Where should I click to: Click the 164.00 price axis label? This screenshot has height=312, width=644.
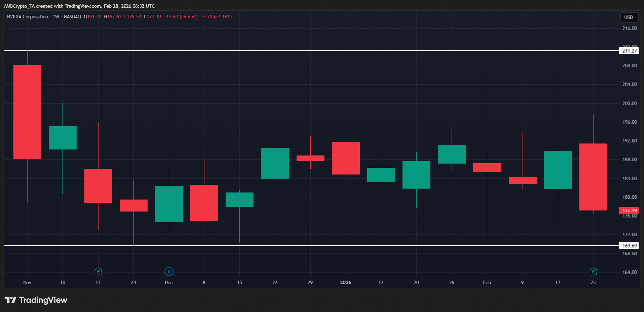[630, 272]
